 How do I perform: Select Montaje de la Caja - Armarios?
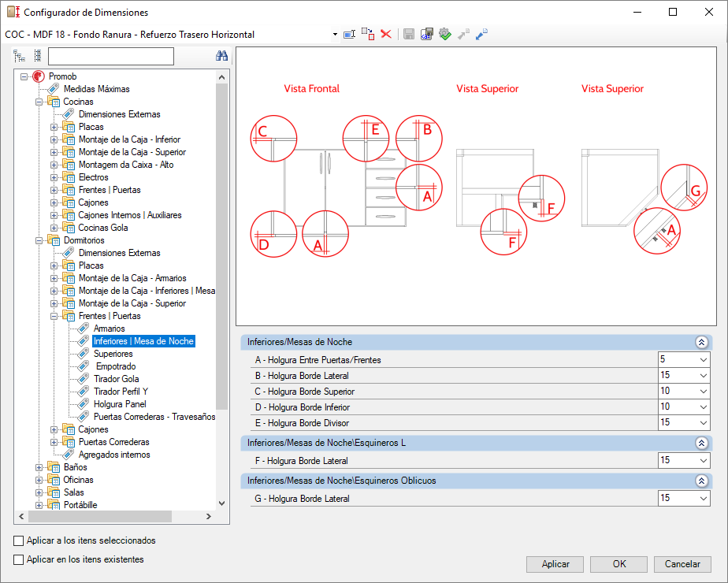pos(132,278)
